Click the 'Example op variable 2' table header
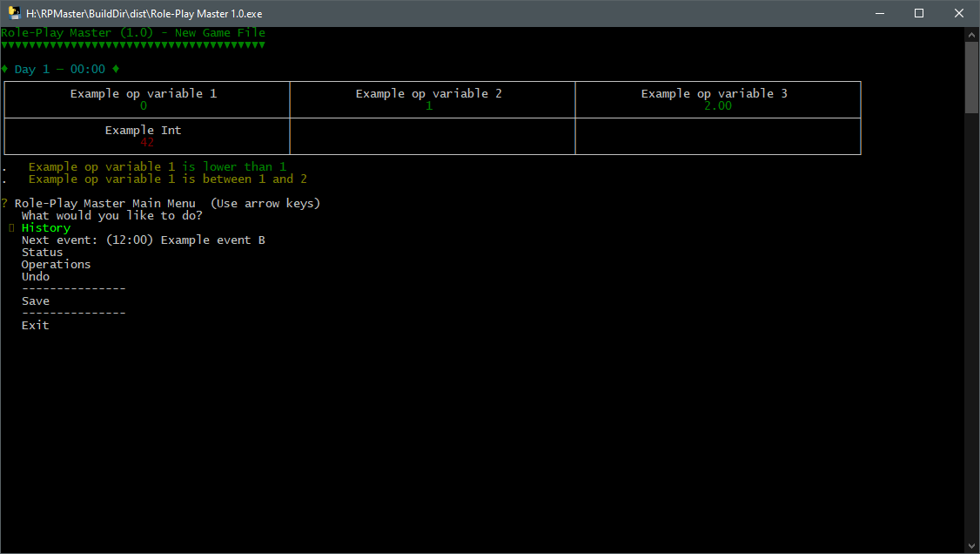 [x=429, y=94]
